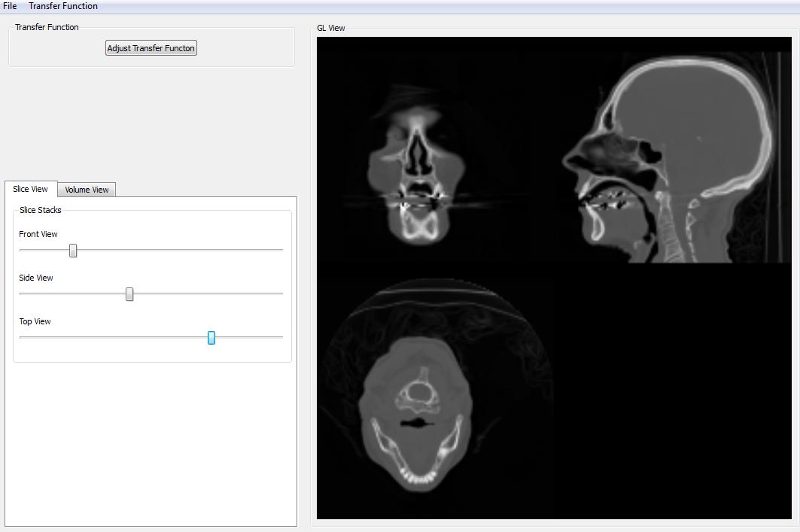This screenshot has width=800, height=532.
Task: Switch to the Slice View tab
Action: pyautogui.click(x=31, y=189)
